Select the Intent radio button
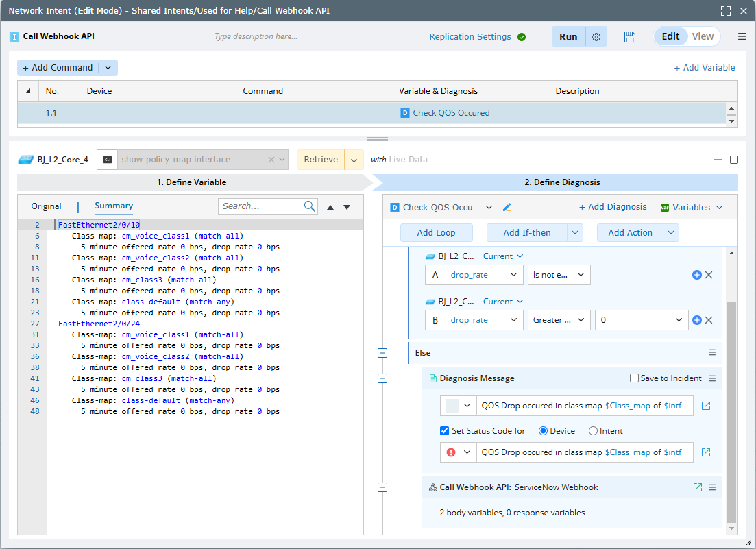756x549 pixels. pyautogui.click(x=594, y=431)
